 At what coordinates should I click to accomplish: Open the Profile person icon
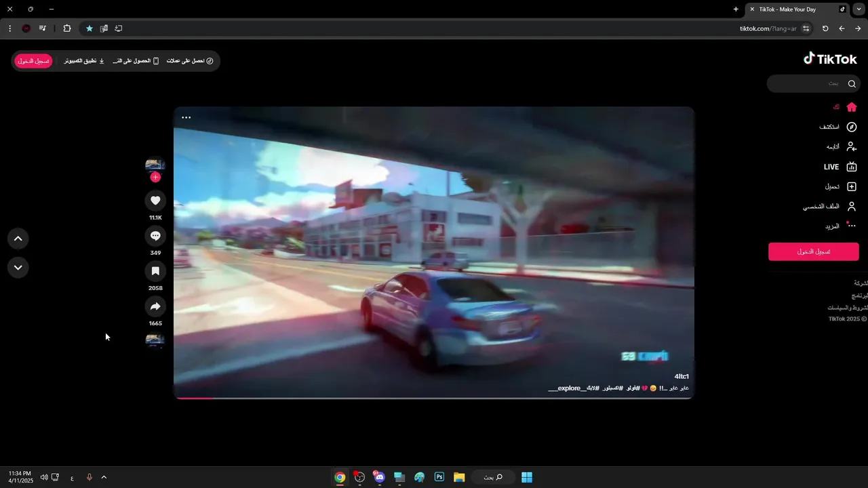[x=852, y=206]
